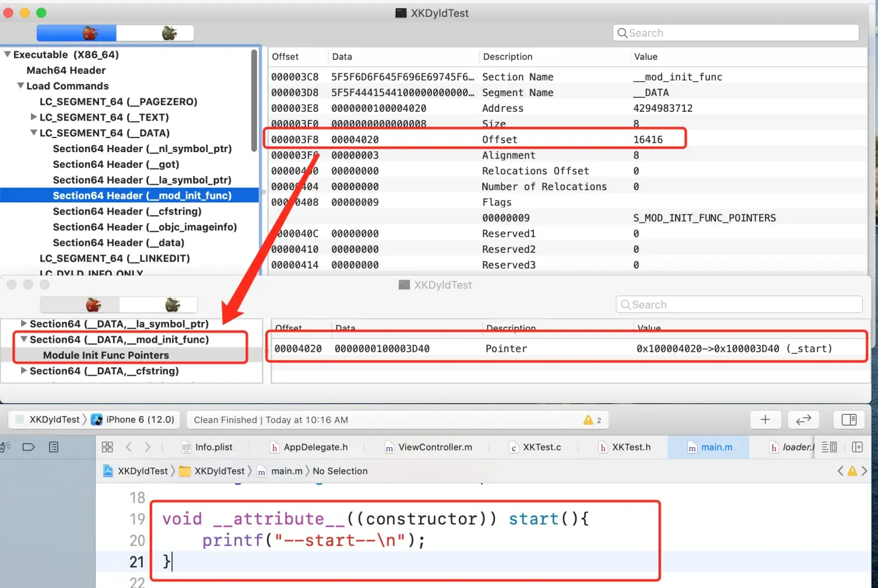878x588 pixels.
Task: Collapse the LC_SEGMENT_64 (__DATA) node
Action: [34, 133]
